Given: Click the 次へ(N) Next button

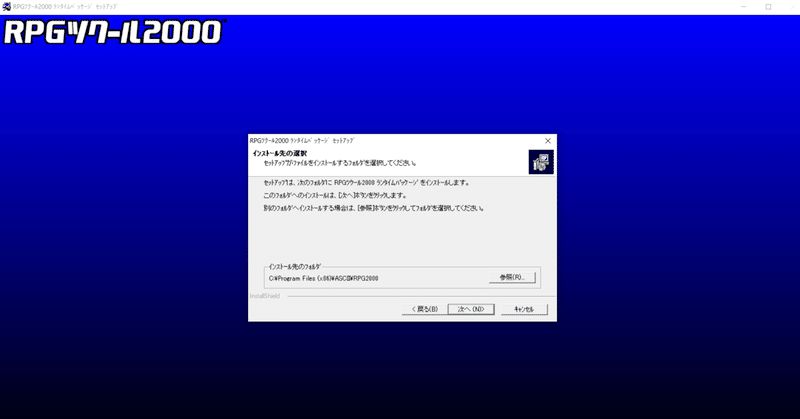Looking at the screenshot, I should point(471,309).
